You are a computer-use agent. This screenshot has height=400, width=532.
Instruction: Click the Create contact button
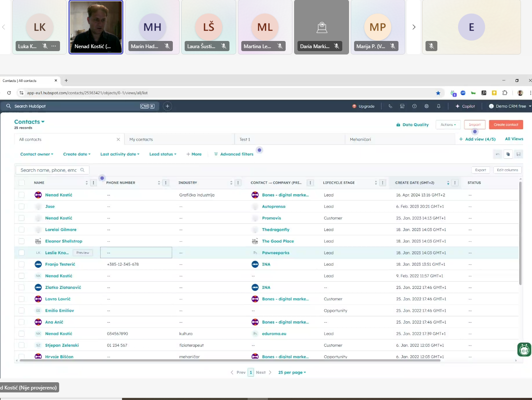point(506,125)
